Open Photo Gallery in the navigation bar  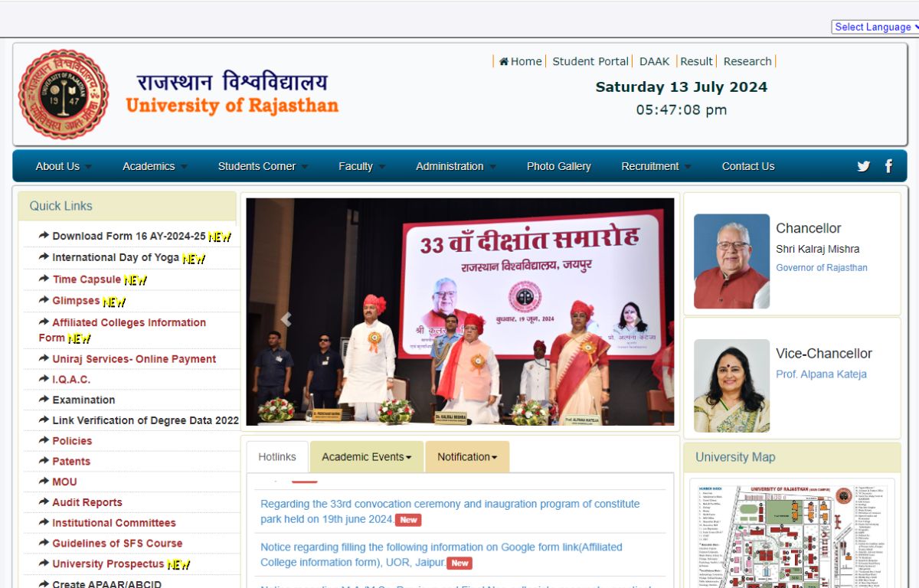point(559,166)
